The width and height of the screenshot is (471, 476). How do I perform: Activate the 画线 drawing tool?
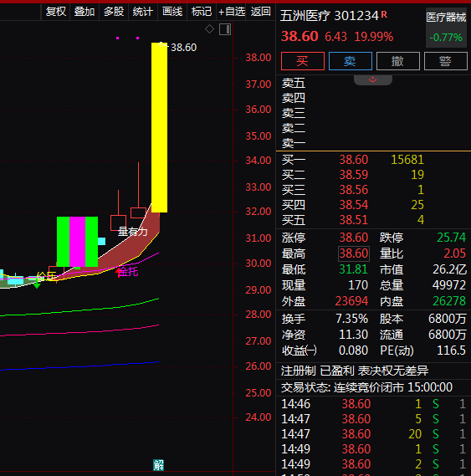172,12
